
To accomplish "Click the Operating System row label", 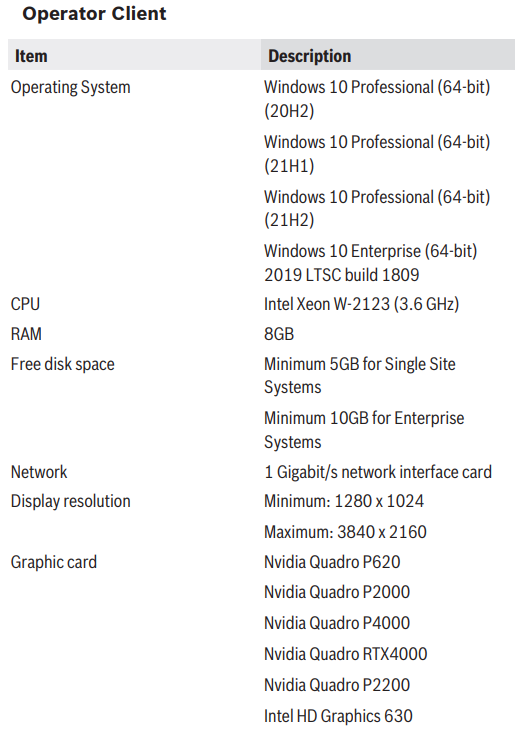I will [x=70, y=88].
